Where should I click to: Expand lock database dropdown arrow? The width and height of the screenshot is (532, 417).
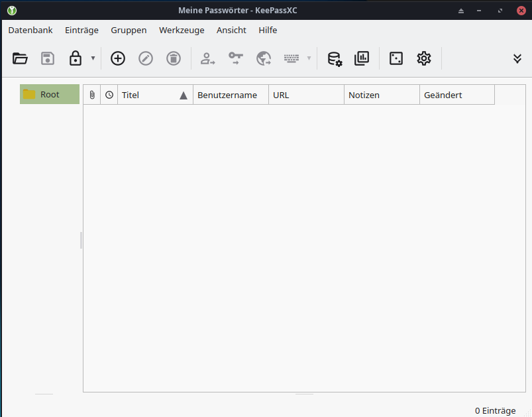click(93, 58)
